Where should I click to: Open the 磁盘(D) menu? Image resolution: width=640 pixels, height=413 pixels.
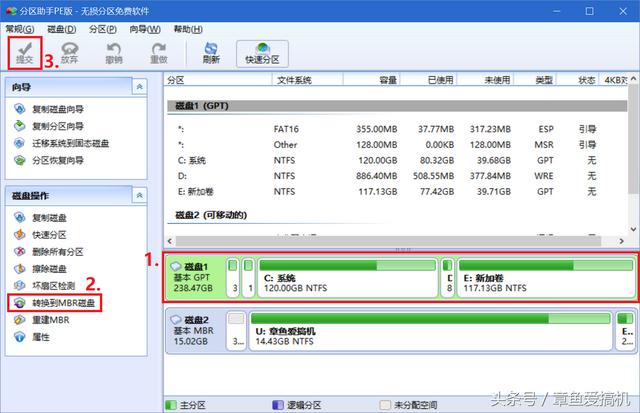[62, 29]
